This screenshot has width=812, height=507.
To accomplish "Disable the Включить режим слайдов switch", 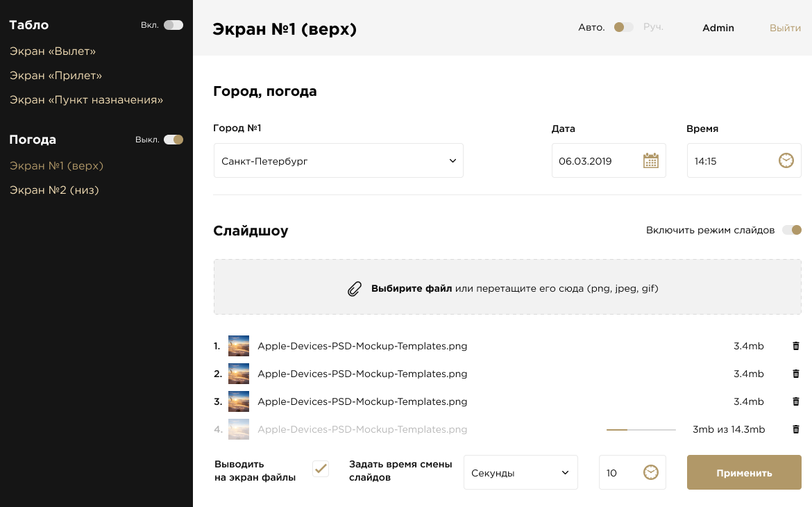I will pos(791,230).
